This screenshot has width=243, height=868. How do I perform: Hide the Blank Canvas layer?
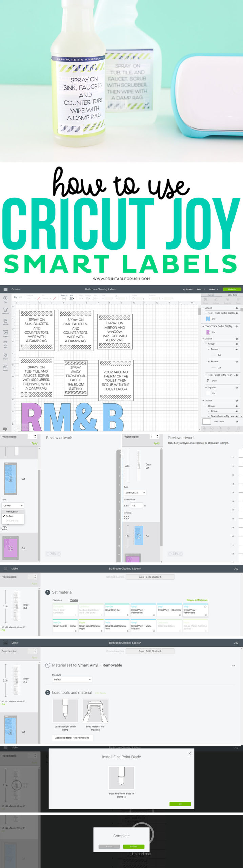[237, 421]
